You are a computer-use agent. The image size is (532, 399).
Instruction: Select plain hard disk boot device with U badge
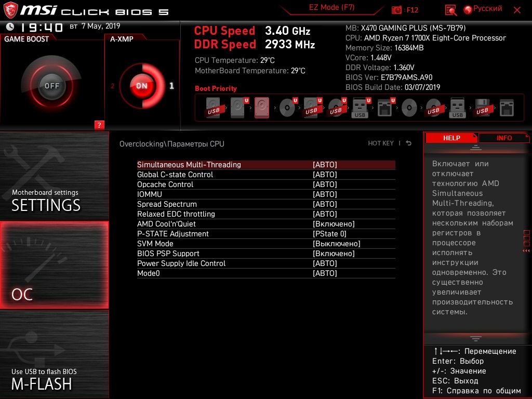(239, 108)
